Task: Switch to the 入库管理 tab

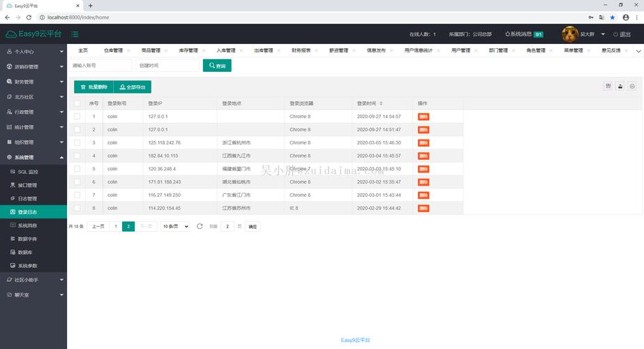Action: click(x=226, y=50)
